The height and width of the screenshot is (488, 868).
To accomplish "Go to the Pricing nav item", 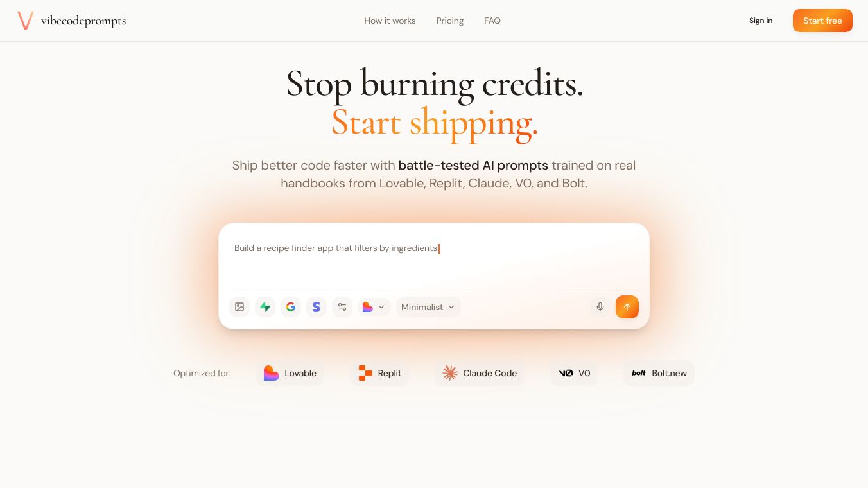I will [x=450, y=21].
